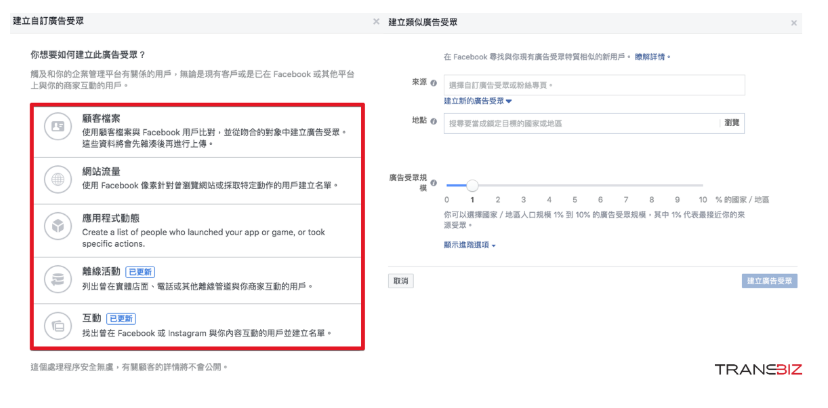Select the 網站流量 option title
This screenshot has height=408, width=828.
(x=101, y=172)
